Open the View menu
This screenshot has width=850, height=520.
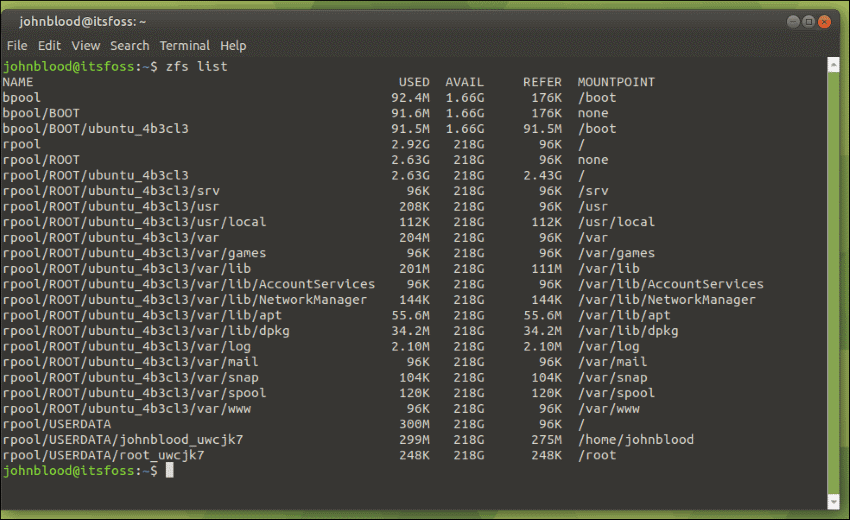[x=86, y=46]
